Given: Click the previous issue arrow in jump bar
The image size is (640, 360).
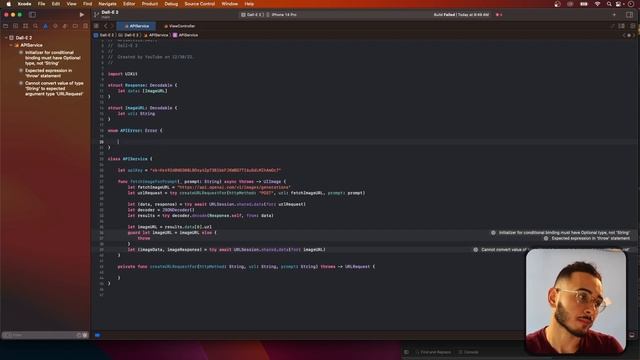Looking at the screenshot, I should (624, 35).
